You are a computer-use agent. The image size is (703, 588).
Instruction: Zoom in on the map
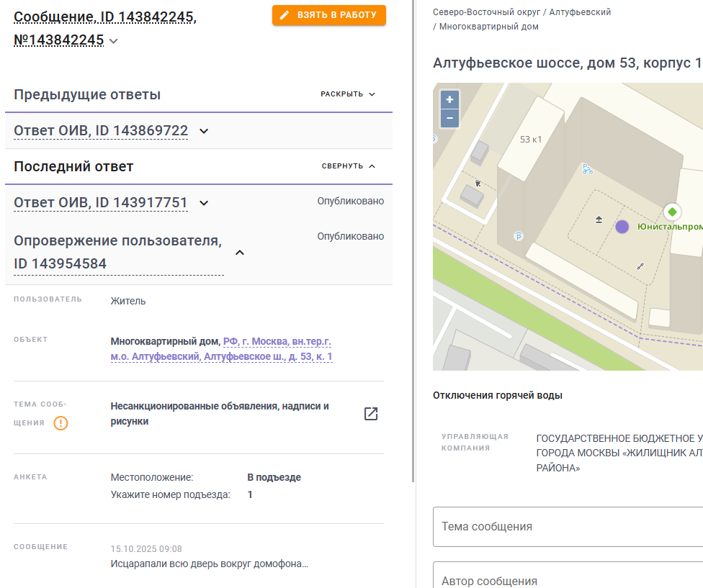[x=449, y=100]
